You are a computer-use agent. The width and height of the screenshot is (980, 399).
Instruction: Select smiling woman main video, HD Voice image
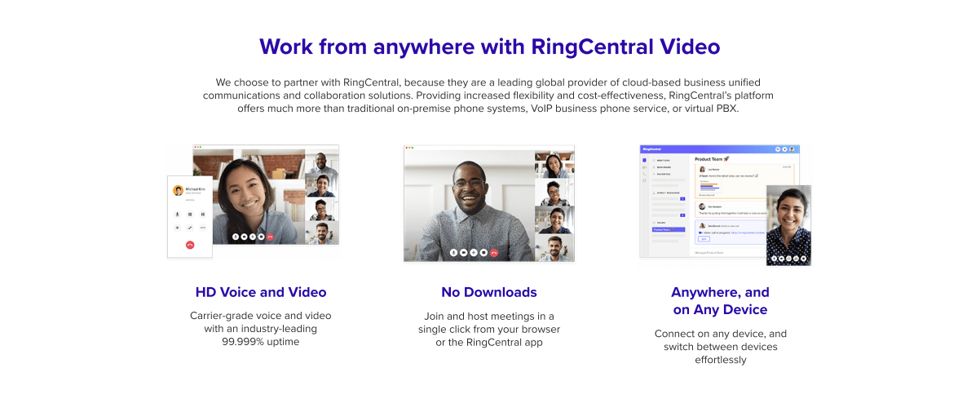(249, 197)
